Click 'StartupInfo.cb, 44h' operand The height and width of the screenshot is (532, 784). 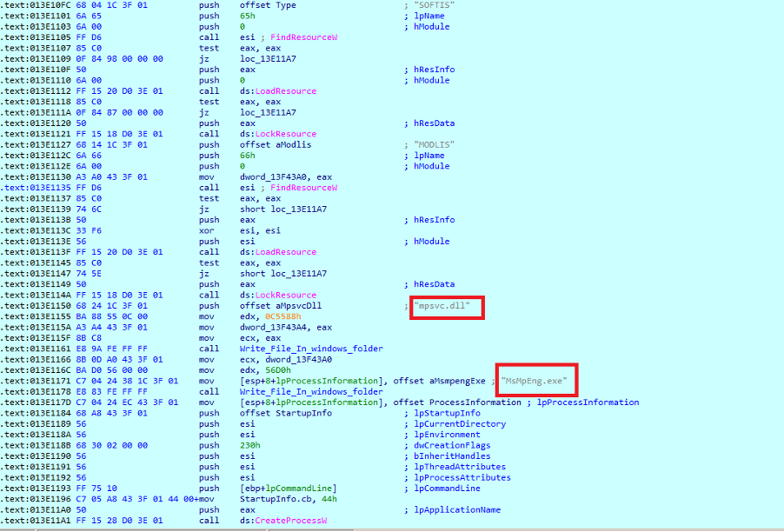click(288, 500)
